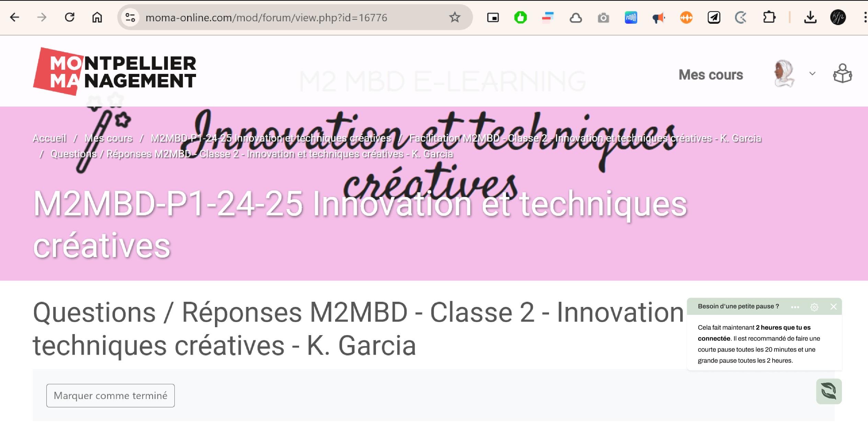868x431 pixels.
Task: Open the Mes cours menu
Action: [711, 75]
